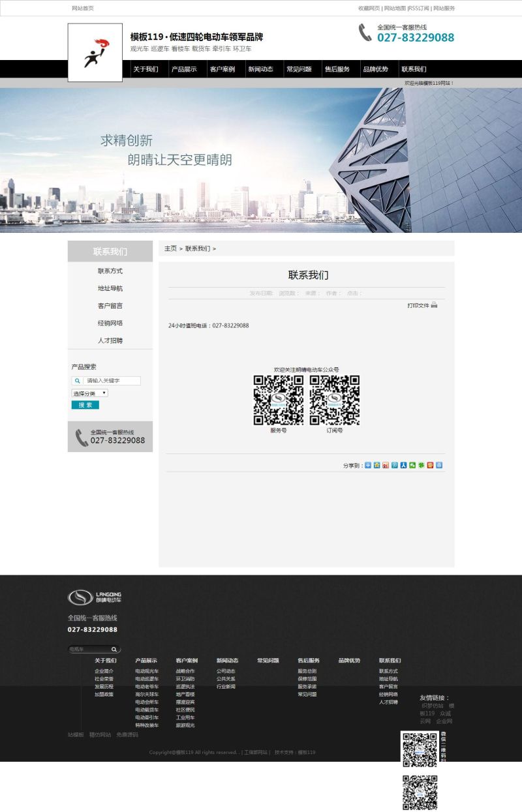Open 联系我们 in the main navigation
Image resolution: width=522 pixels, height=812 pixels.
[x=414, y=69]
